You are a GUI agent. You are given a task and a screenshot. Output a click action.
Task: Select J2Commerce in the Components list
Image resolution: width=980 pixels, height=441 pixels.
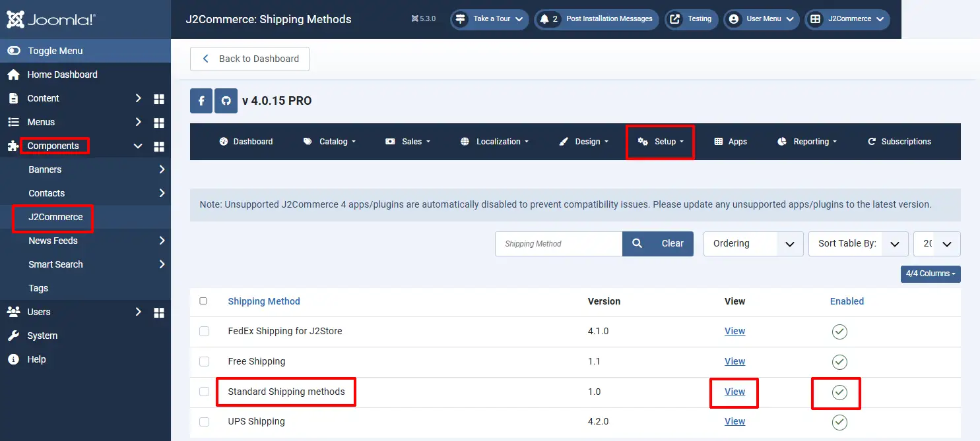(x=55, y=217)
